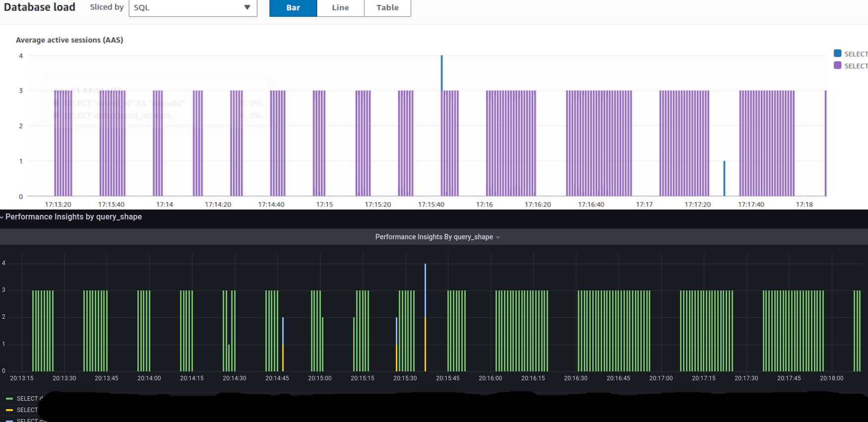Click the short blue bar near 17:17:20
Image resolution: width=868 pixels, height=422 pixels.
724,178
